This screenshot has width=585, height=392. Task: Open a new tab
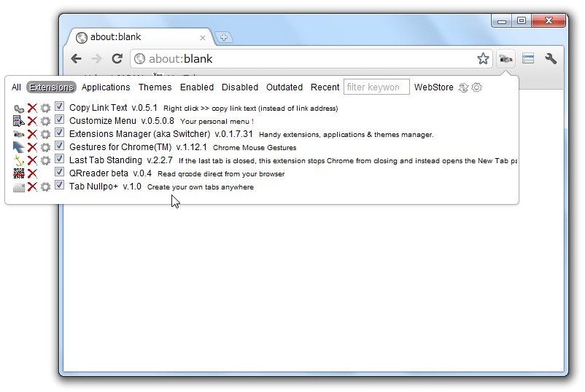tap(224, 37)
